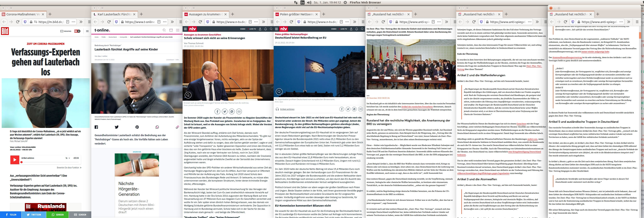Click VIDEO in Scholz article ntv header
The height and width of the screenshot is (218, 644).
coord(243,29)
